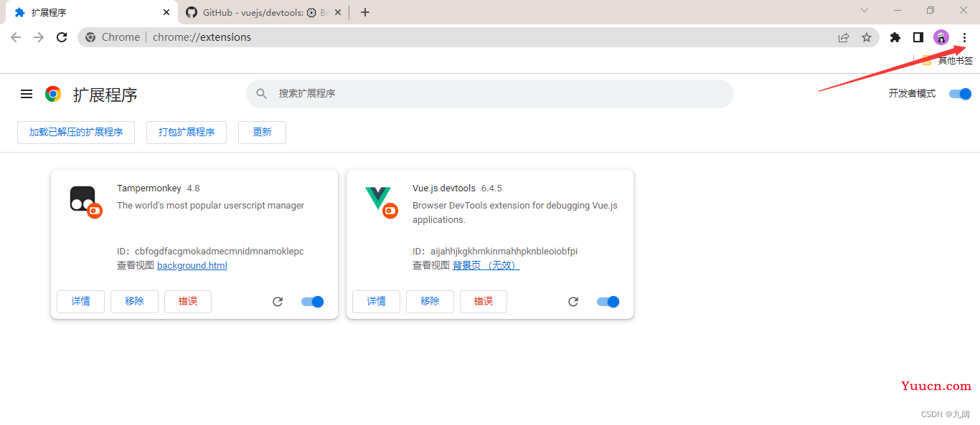980x425 pixels.
Task: Click 打包扩展程序 button
Action: pyautogui.click(x=187, y=133)
